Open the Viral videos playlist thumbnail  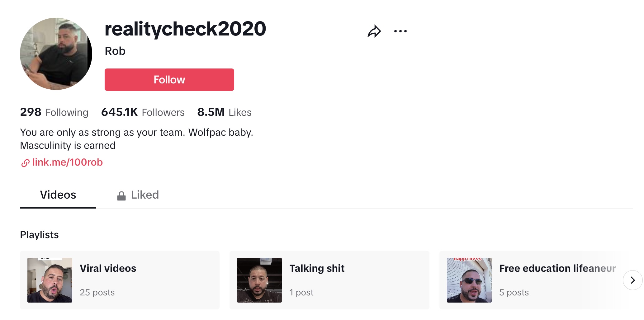click(50, 280)
